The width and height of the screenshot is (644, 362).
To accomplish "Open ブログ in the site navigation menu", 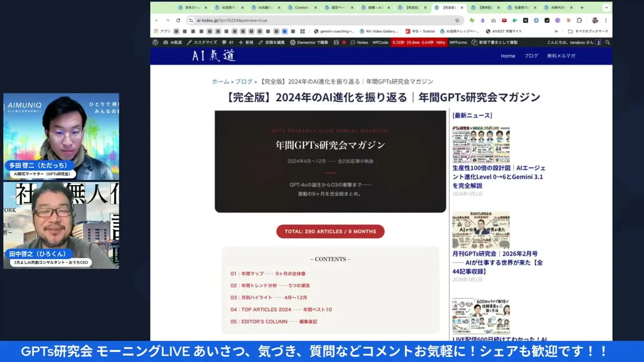I will [531, 56].
